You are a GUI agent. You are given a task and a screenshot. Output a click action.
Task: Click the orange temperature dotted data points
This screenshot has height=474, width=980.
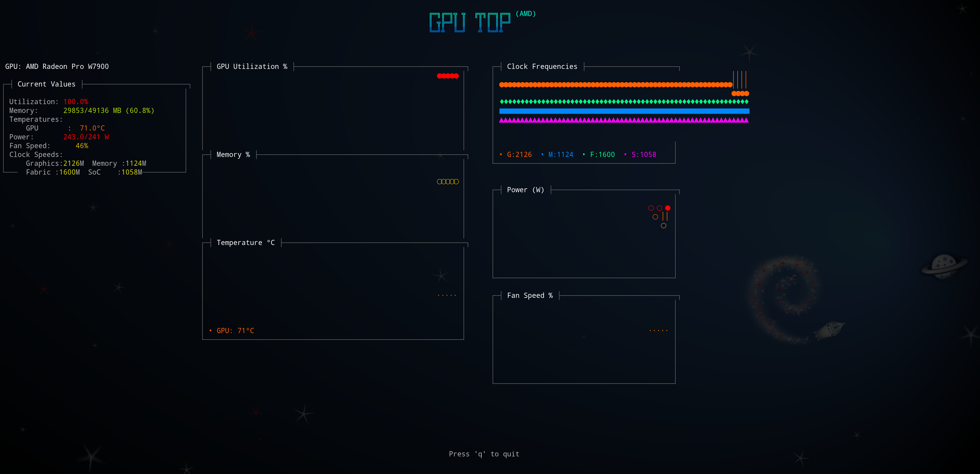click(447, 295)
